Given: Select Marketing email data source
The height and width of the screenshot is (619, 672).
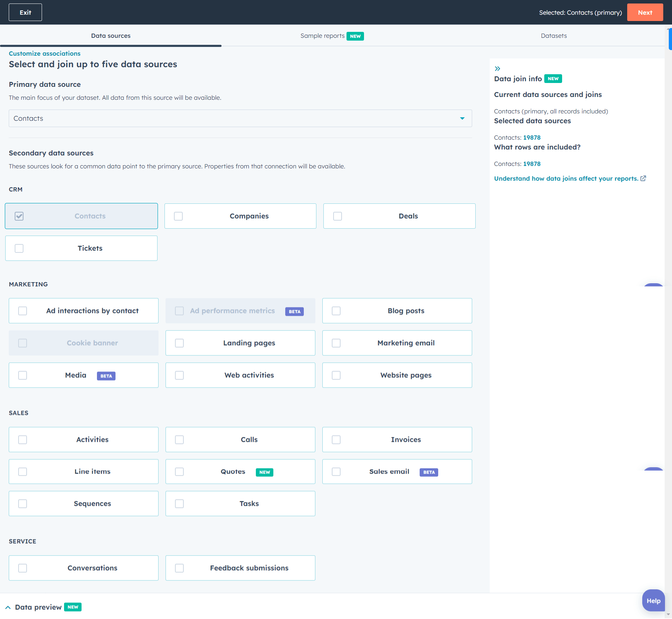Looking at the screenshot, I should (x=336, y=343).
